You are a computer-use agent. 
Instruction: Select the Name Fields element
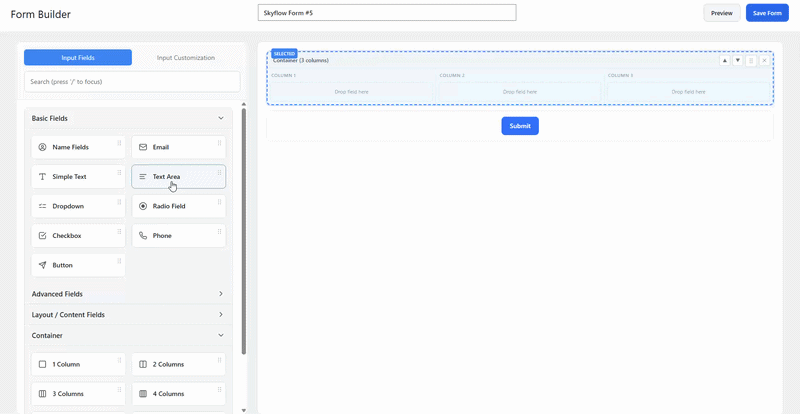click(x=78, y=147)
